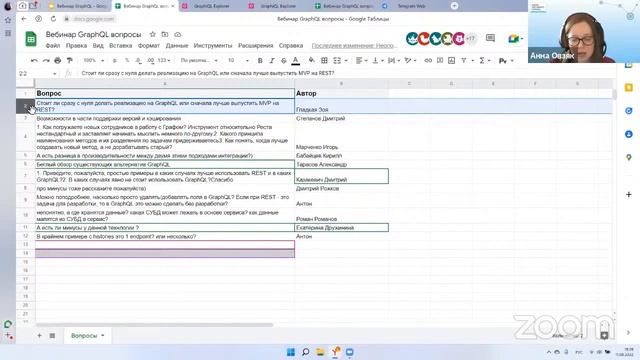Open the text rotation dropdown
The height and width of the screenshot is (360, 640).
(410, 60)
